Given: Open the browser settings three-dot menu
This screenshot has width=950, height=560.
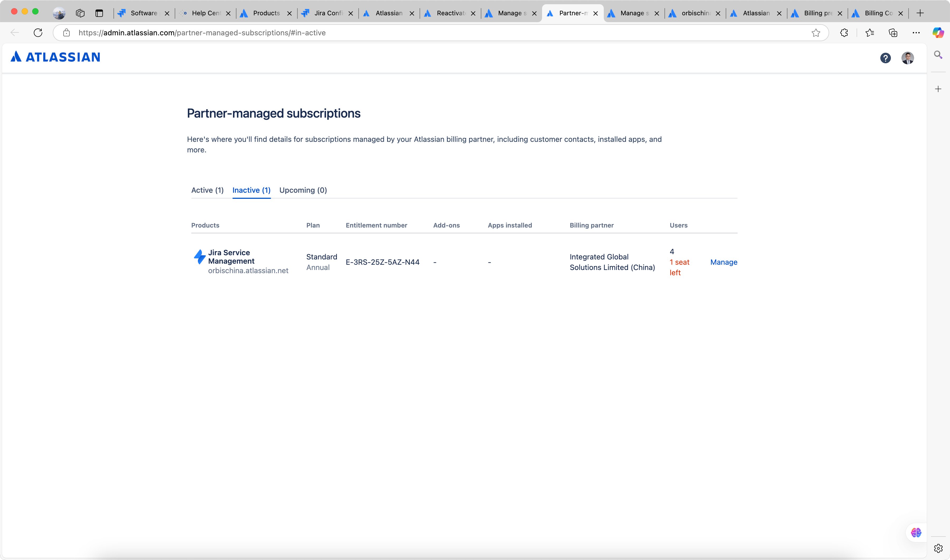Looking at the screenshot, I should click(x=916, y=32).
